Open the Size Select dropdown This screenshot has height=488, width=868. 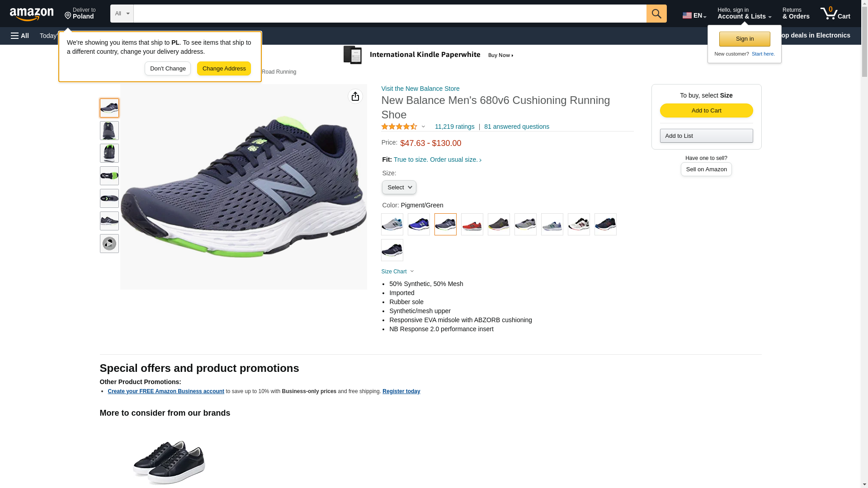tap(399, 188)
